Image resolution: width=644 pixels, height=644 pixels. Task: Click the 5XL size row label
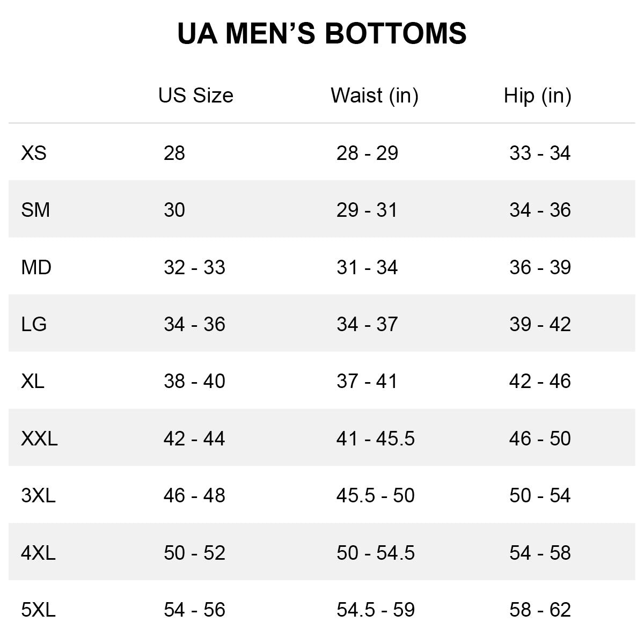point(38,610)
